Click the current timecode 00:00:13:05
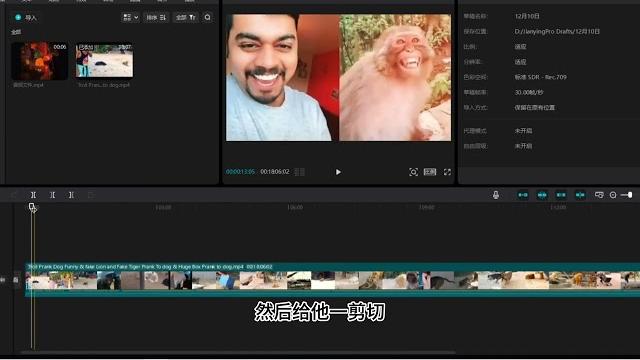This screenshot has height=360, width=640. point(240,172)
